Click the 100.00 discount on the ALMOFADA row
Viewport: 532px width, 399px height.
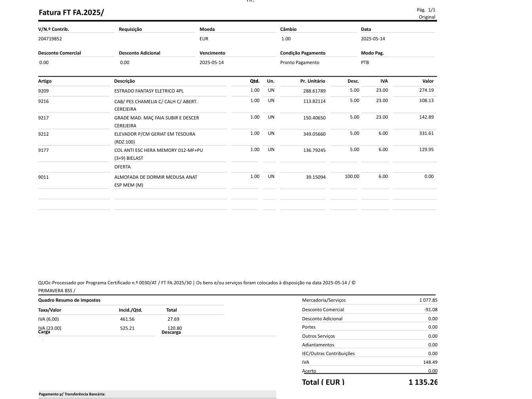(352, 176)
